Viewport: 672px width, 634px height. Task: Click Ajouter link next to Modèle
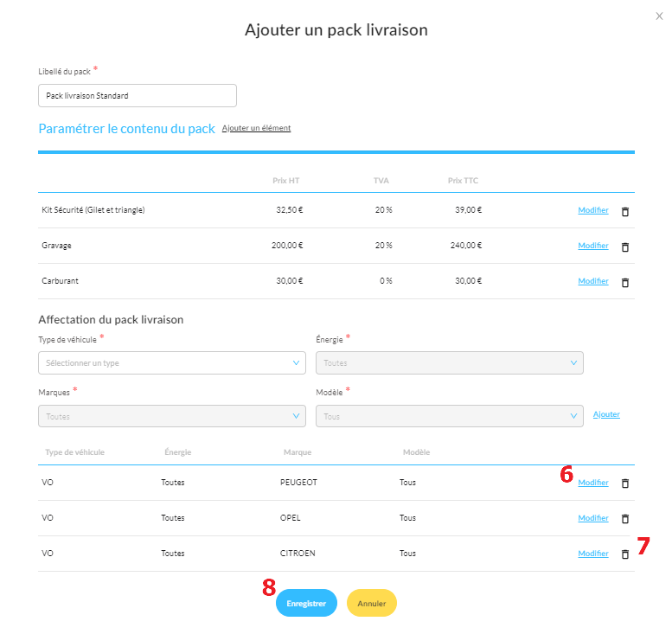[x=606, y=414]
